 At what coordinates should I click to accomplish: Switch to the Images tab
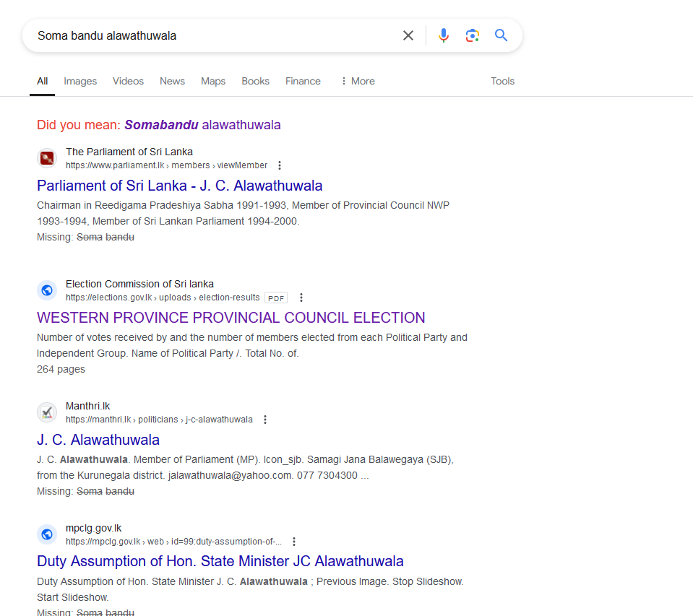pyautogui.click(x=80, y=82)
